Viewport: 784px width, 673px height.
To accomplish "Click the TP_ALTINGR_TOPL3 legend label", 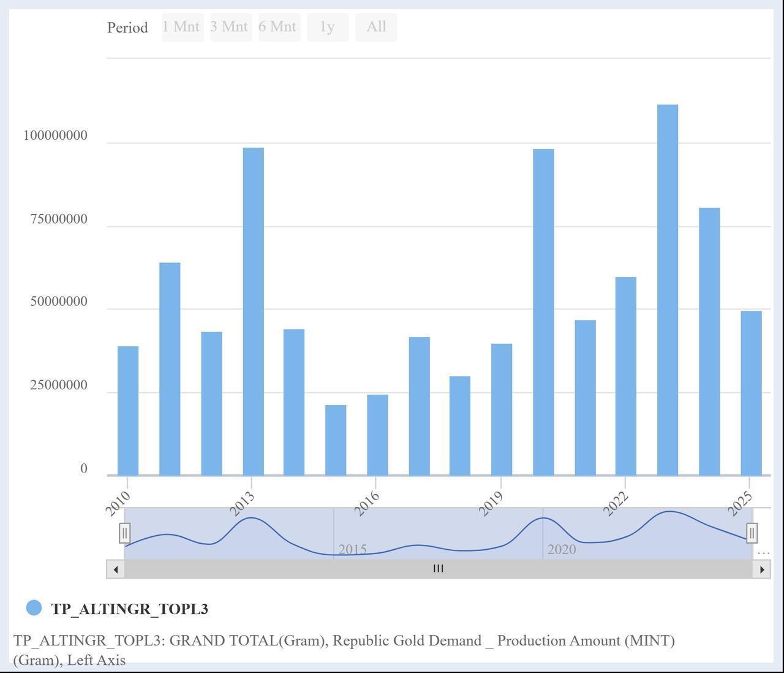I will pos(130,609).
